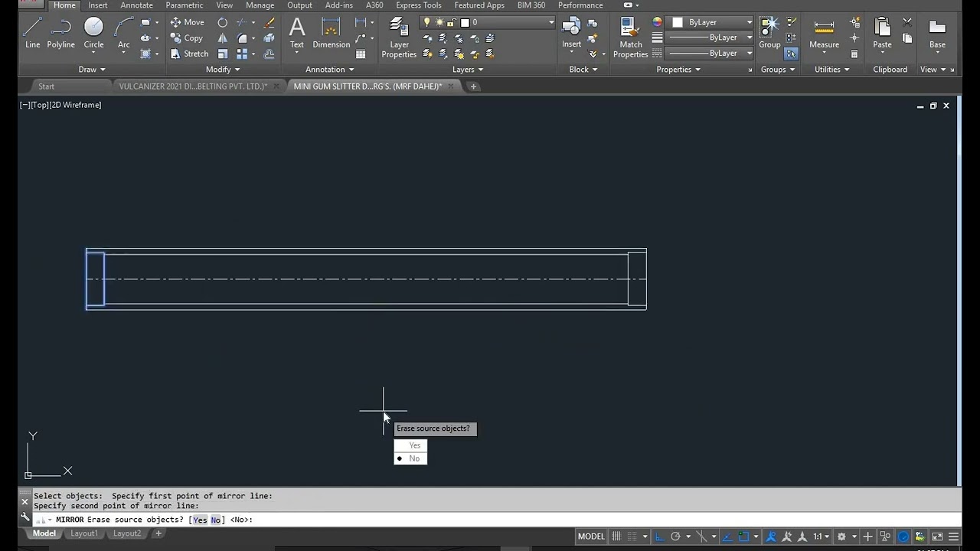This screenshot has height=551, width=980.
Task: Toggle grid display in status bar
Action: [616, 536]
